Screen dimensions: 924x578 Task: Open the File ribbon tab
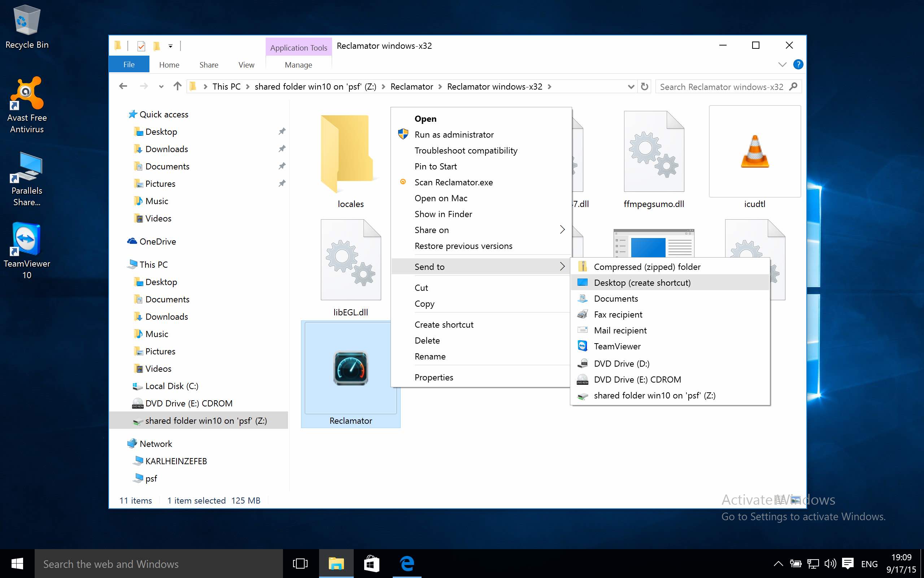[129, 64]
